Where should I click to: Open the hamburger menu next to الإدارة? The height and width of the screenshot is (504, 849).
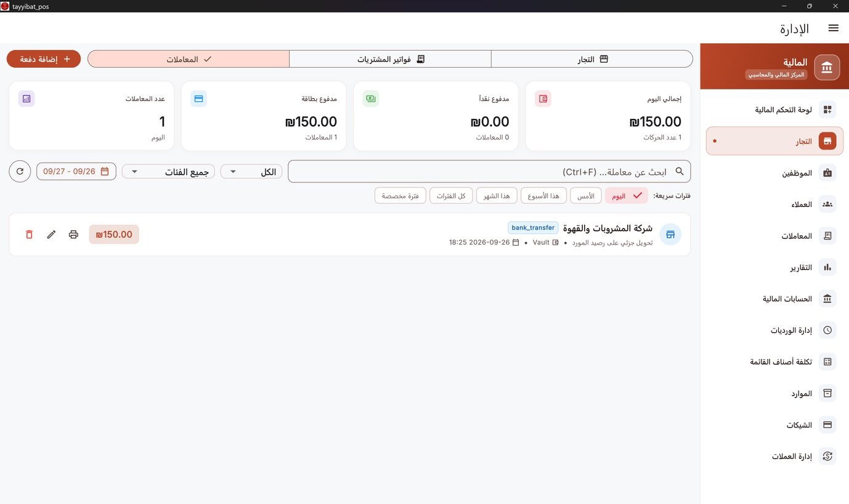833,28
